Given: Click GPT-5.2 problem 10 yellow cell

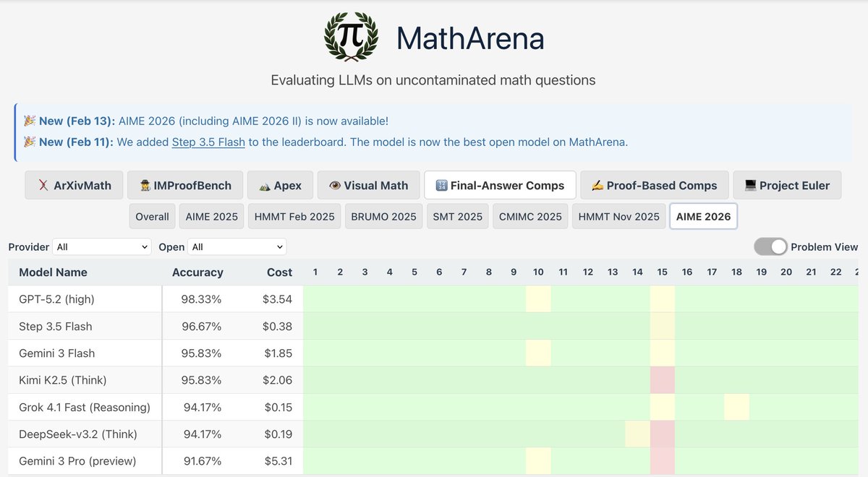Looking at the screenshot, I should (538, 299).
